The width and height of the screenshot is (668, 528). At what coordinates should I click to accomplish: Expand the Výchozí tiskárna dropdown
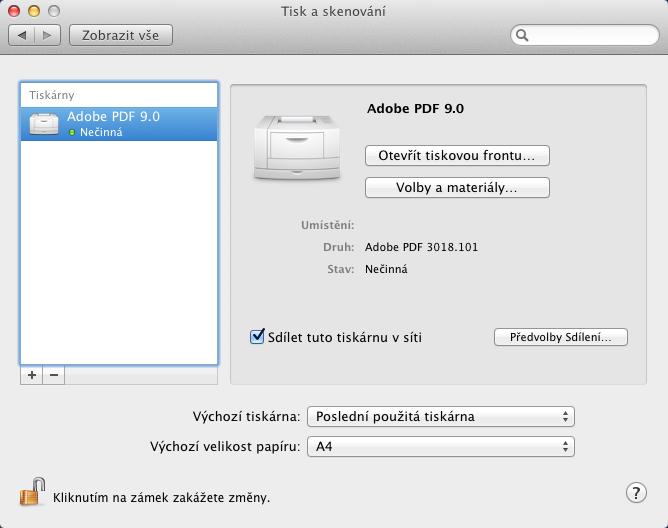[441, 416]
